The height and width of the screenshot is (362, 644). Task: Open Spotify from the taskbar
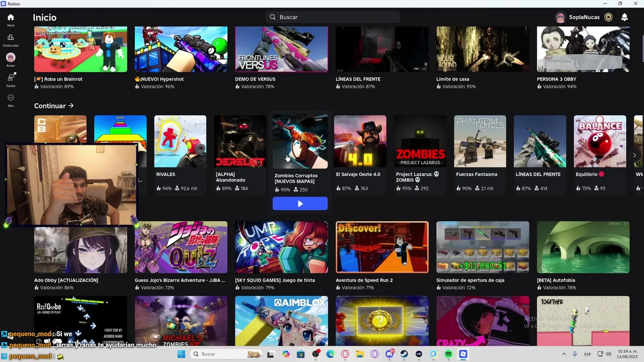448,354
